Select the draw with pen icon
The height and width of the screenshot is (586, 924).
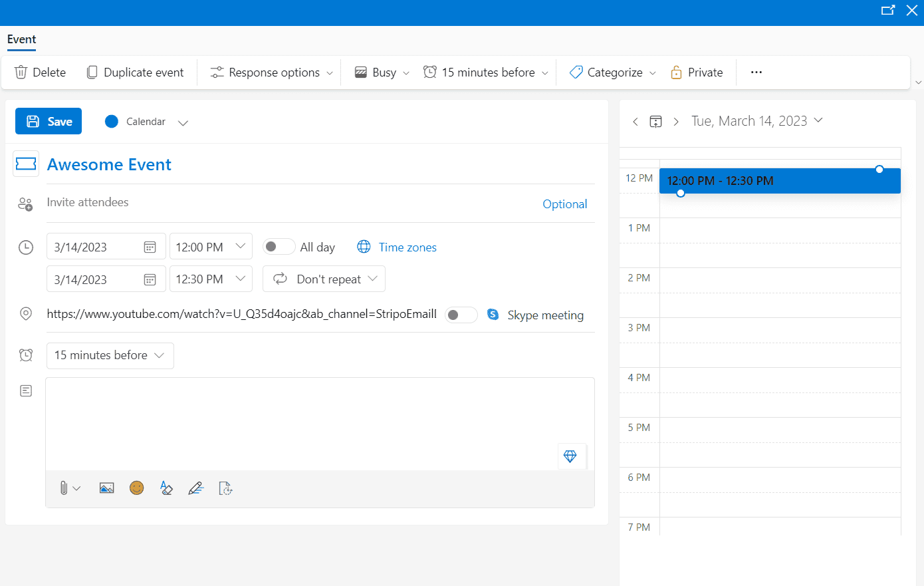click(195, 488)
